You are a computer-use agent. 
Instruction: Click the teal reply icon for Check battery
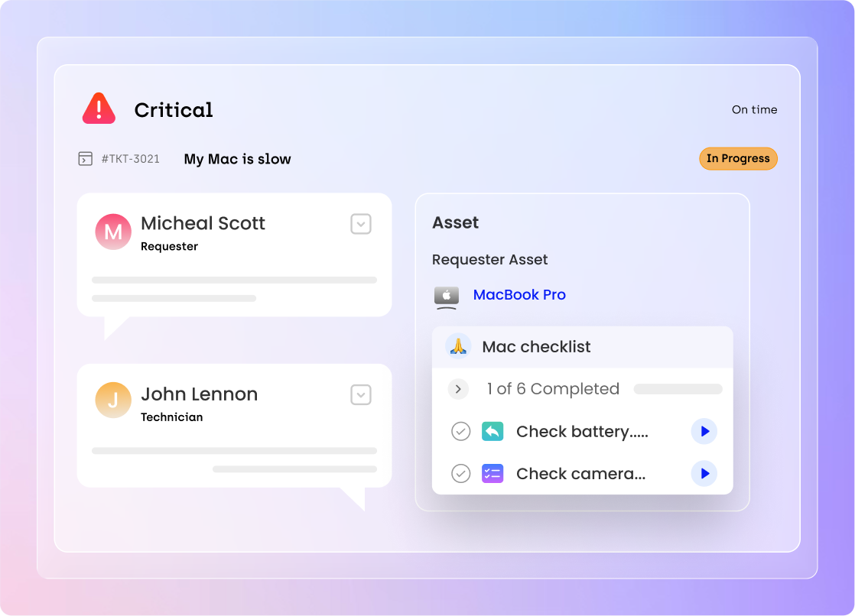coord(493,432)
